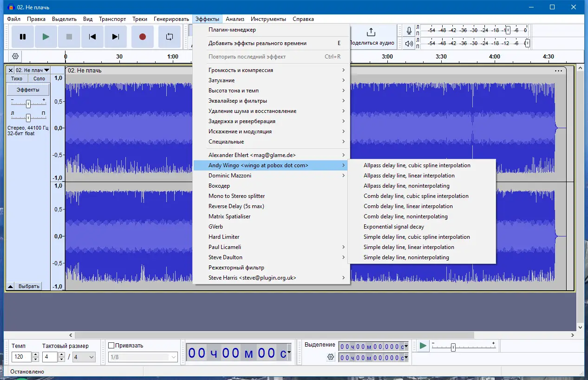Adjust the track gain slider

[28, 103]
